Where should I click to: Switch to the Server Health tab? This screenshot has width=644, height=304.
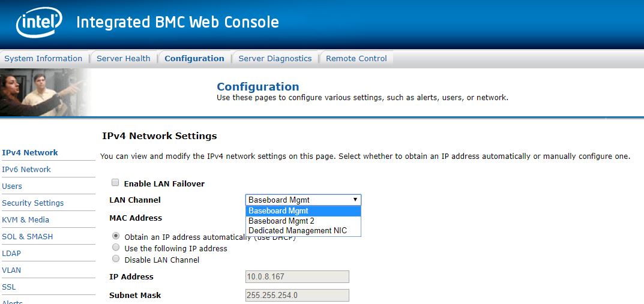click(x=124, y=58)
